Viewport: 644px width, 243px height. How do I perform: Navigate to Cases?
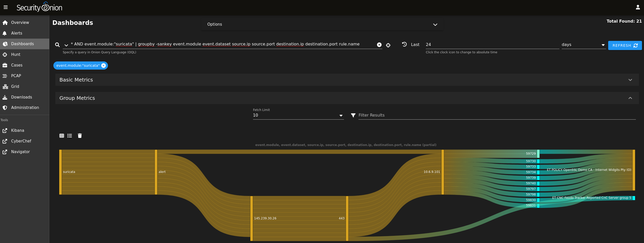point(25,65)
